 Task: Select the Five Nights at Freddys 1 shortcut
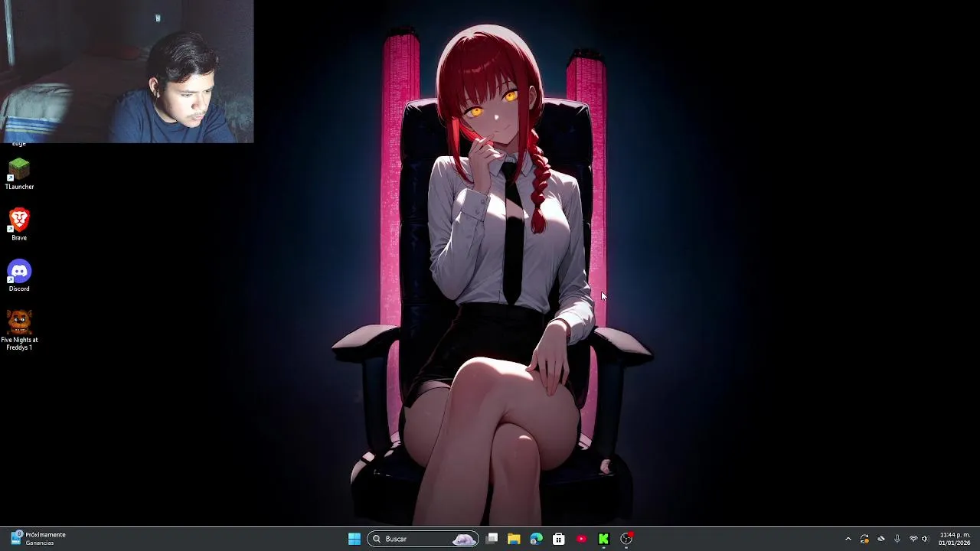(19, 331)
